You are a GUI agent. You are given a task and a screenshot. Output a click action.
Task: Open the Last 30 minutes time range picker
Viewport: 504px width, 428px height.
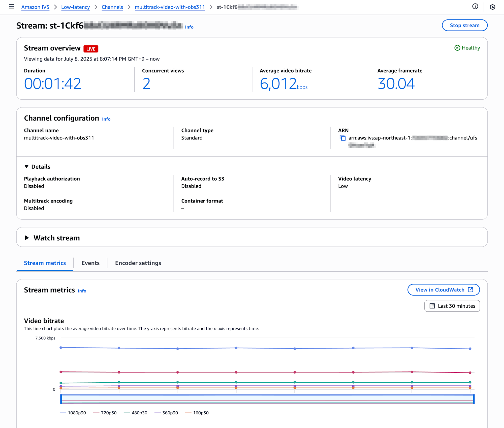452,306
